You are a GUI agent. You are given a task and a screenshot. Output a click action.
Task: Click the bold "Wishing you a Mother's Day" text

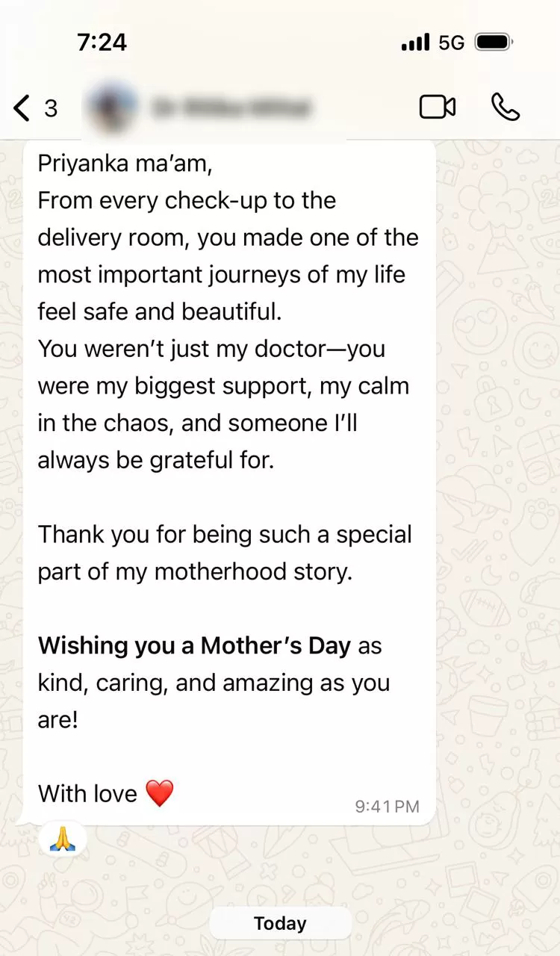[194, 646]
